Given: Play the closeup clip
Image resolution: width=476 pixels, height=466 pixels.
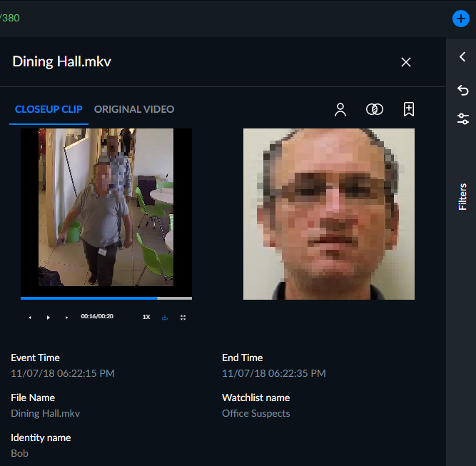Looking at the screenshot, I should click(x=49, y=318).
